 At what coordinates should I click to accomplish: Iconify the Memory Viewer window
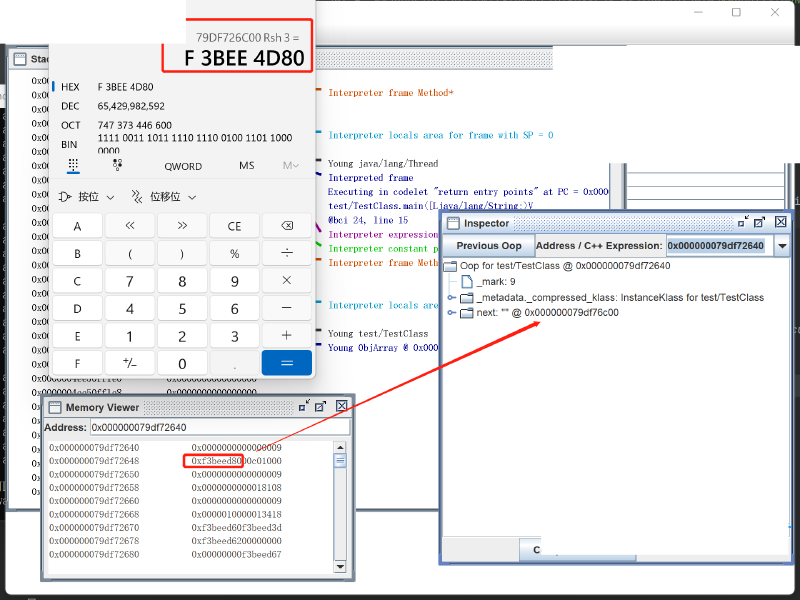pyautogui.click(x=303, y=406)
